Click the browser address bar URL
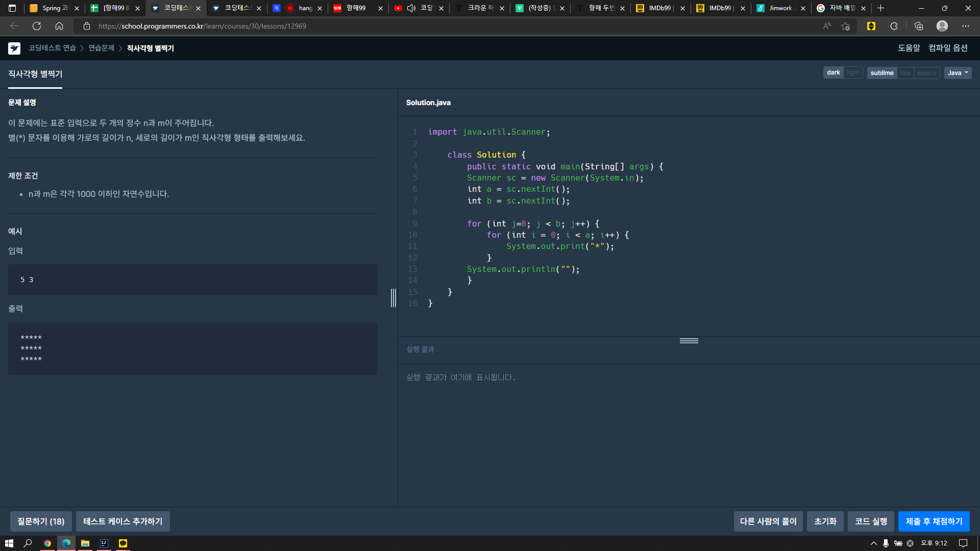The image size is (980, 551). 202,26
